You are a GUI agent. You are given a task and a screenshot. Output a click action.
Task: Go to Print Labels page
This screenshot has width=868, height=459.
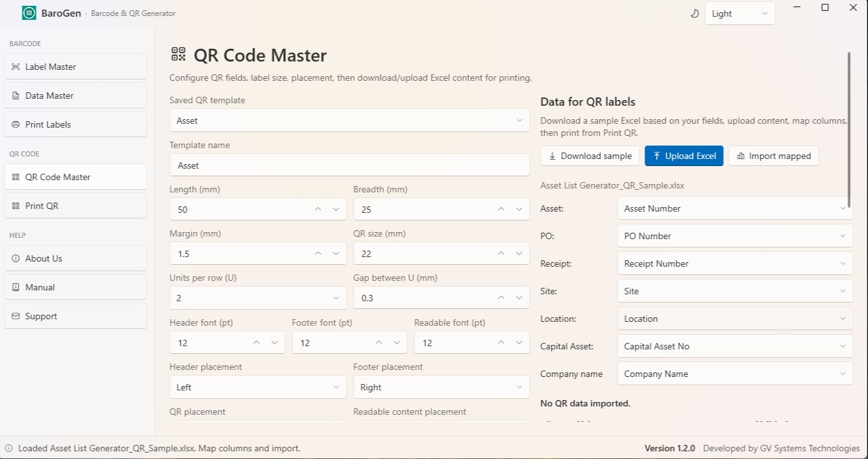(x=76, y=124)
